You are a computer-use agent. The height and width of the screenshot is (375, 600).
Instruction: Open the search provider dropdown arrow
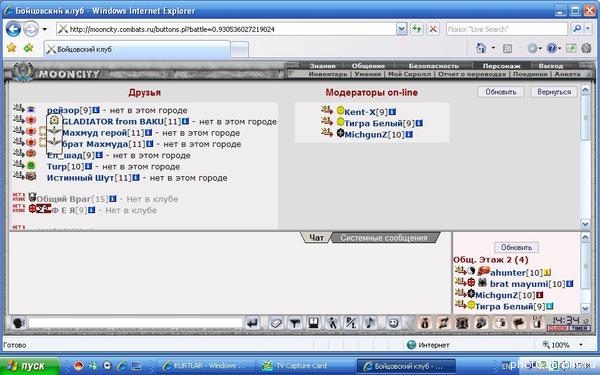(x=588, y=29)
